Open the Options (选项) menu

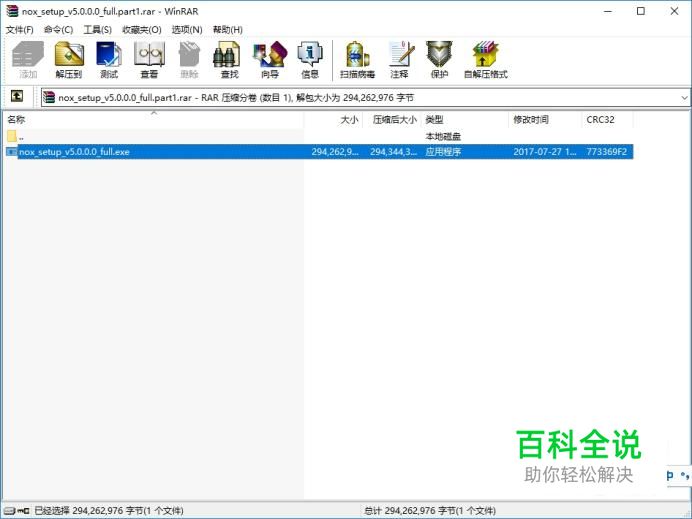coord(187,30)
